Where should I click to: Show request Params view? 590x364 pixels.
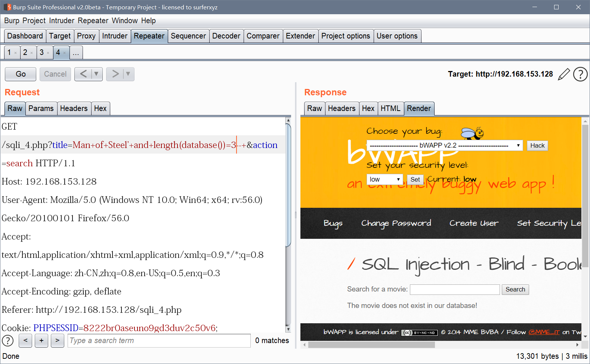pos(41,108)
